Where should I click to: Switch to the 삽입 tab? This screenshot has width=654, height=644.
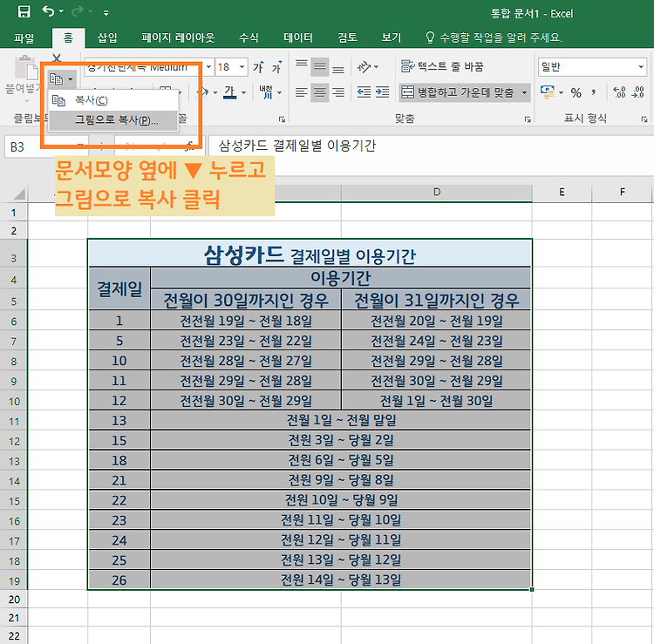pyautogui.click(x=107, y=38)
